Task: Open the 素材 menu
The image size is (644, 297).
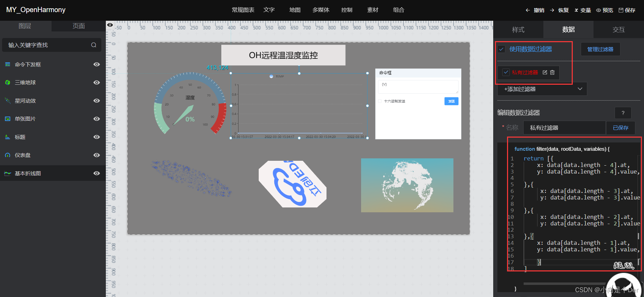Action: (373, 10)
